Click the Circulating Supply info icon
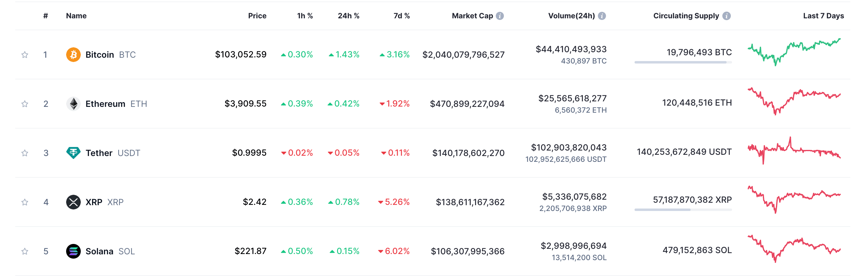The width and height of the screenshot is (868, 276). tap(727, 16)
